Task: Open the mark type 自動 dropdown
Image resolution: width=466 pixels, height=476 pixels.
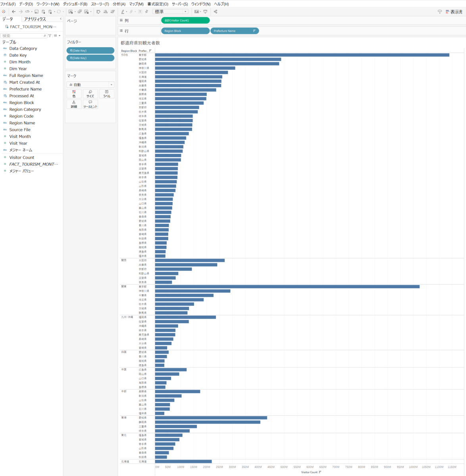Action: [x=91, y=84]
